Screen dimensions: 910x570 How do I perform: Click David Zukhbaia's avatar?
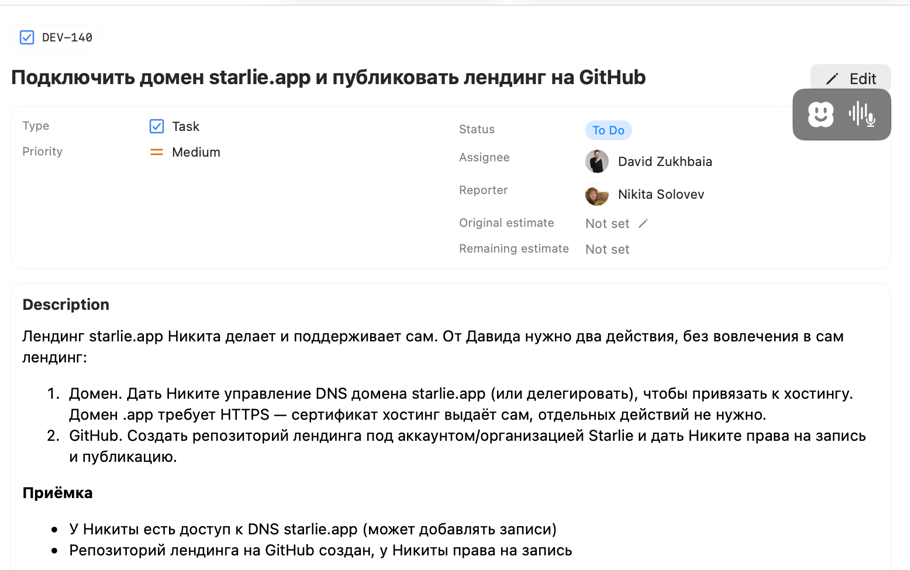(597, 161)
